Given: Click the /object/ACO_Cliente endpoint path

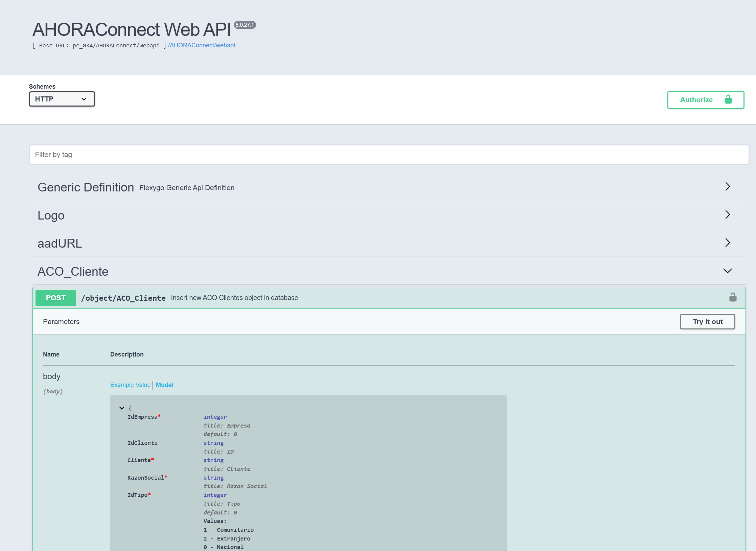Looking at the screenshot, I should pyautogui.click(x=123, y=298).
